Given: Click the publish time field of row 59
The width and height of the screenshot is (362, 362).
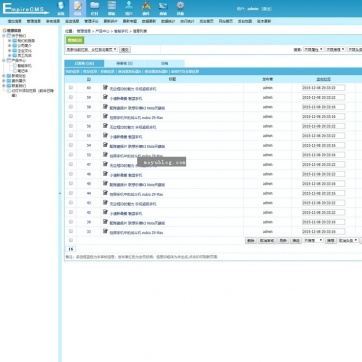Looking at the screenshot, I should coord(323,97).
